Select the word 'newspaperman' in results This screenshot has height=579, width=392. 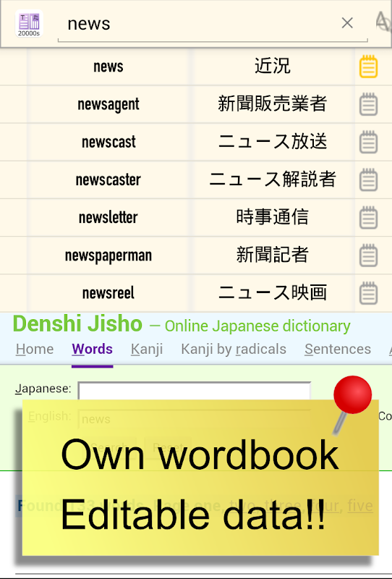pyautogui.click(x=108, y=255)
